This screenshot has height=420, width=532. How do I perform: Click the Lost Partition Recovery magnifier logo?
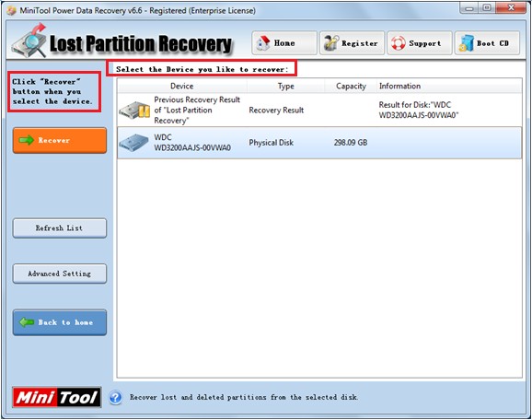[x=29, y=41]
